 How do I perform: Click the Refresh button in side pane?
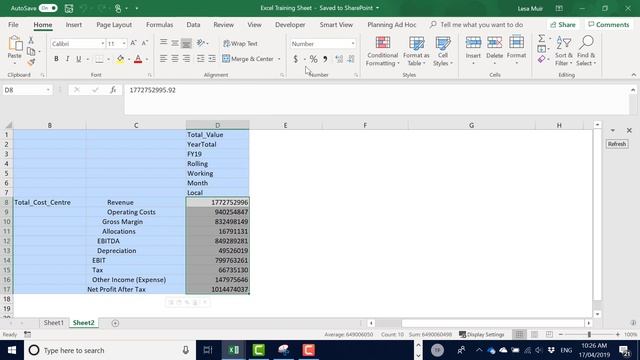[616, 144]
